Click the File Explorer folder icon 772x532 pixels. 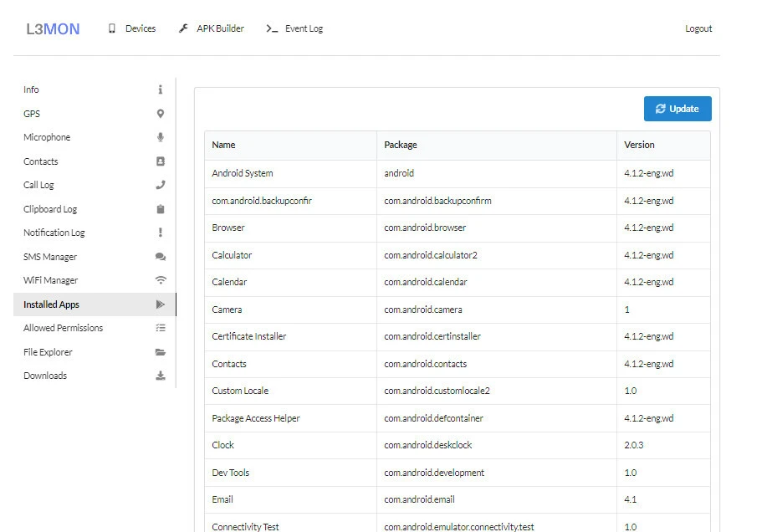161,352
